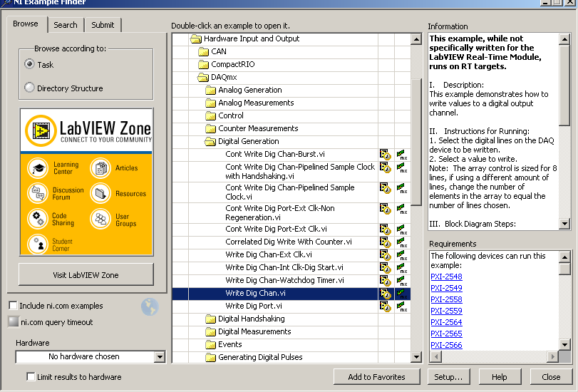
Task: Enable Include ni.com examples checkbox
Action: pyautogui.click(x=13, y=305)
